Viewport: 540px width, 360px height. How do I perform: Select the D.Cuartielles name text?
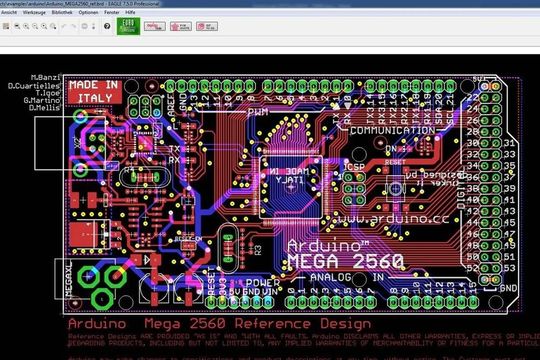click(34, 86)
